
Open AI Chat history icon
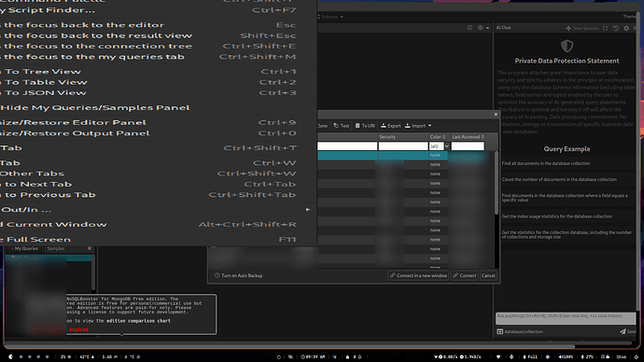[616, 28]
